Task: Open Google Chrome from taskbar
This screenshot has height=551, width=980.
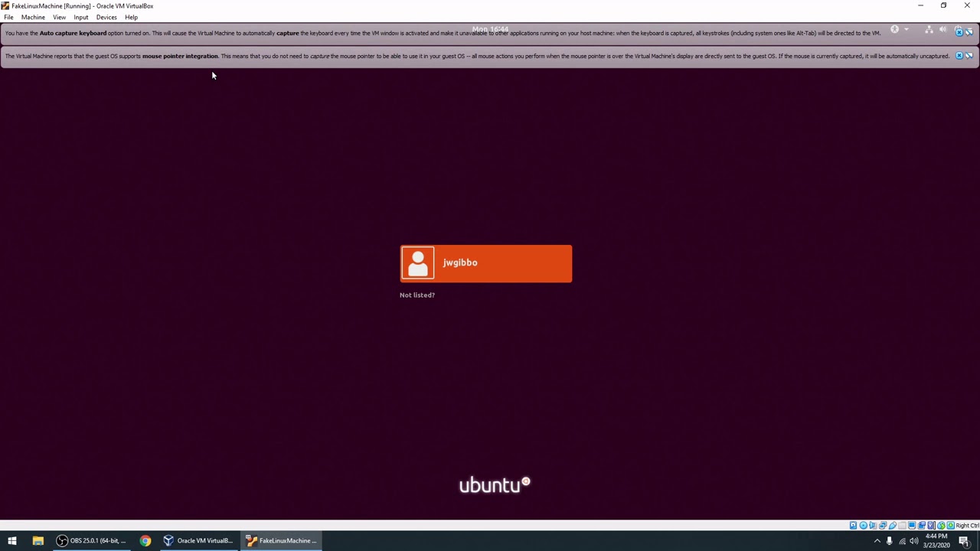Action: pos(145,540)
